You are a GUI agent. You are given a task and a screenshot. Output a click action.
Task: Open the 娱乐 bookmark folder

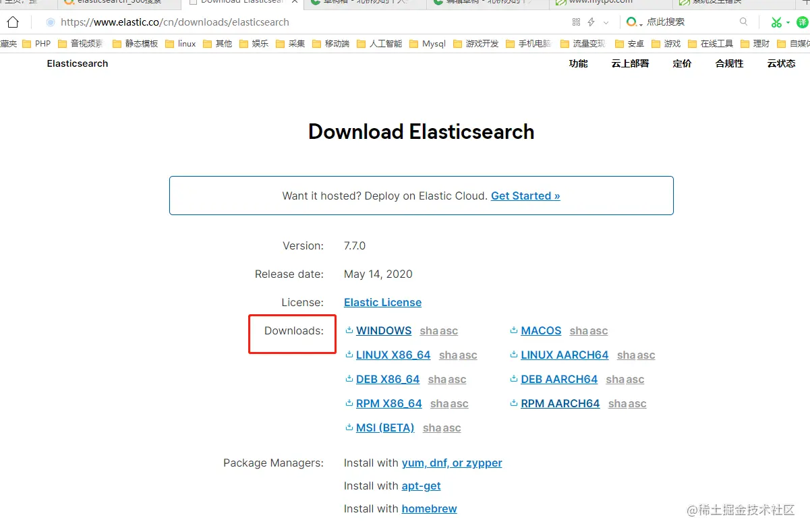click(x=254, y=44)
